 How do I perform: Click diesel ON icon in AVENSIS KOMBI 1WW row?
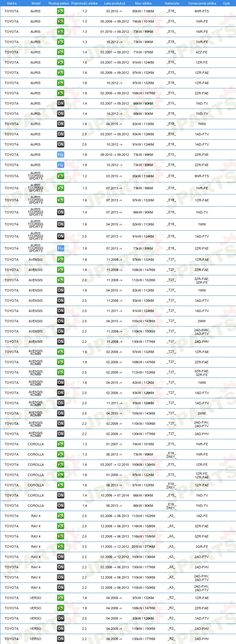tap(60, 383)
